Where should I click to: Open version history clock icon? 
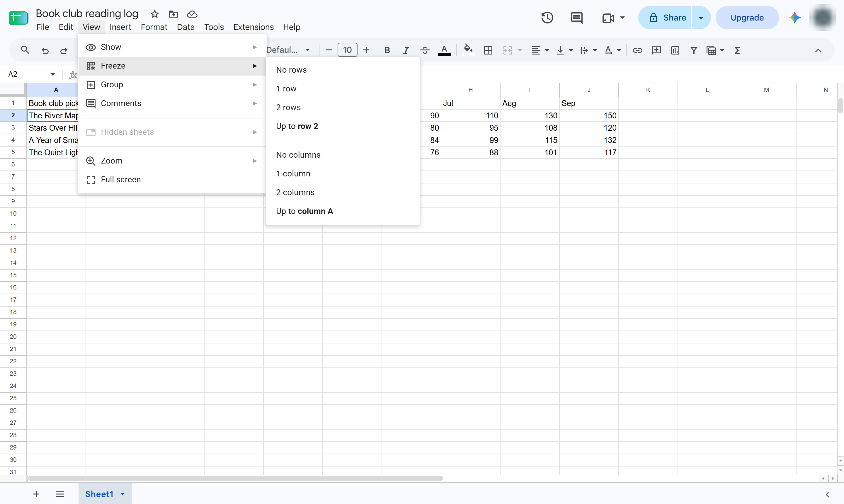(547, 18)
